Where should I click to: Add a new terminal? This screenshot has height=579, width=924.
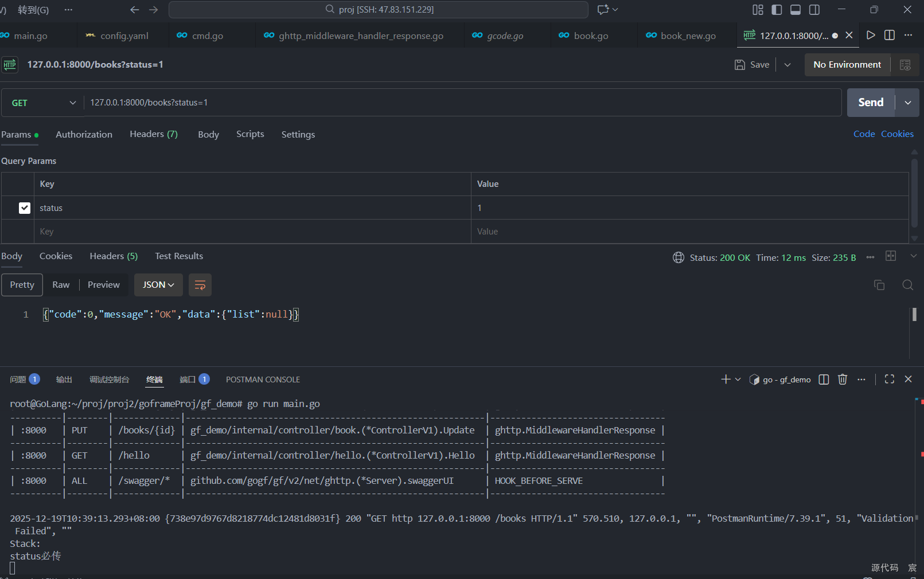tap(726, 380)
